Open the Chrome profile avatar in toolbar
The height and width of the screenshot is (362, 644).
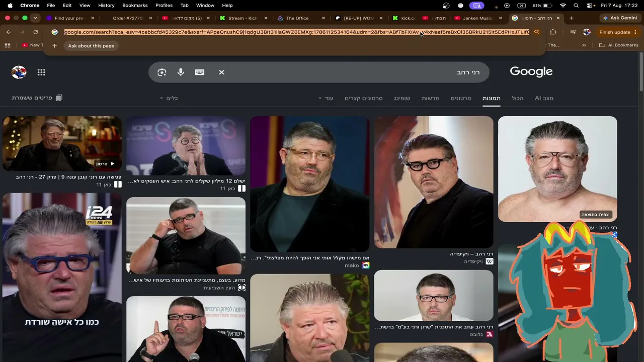tap(587, 32)
